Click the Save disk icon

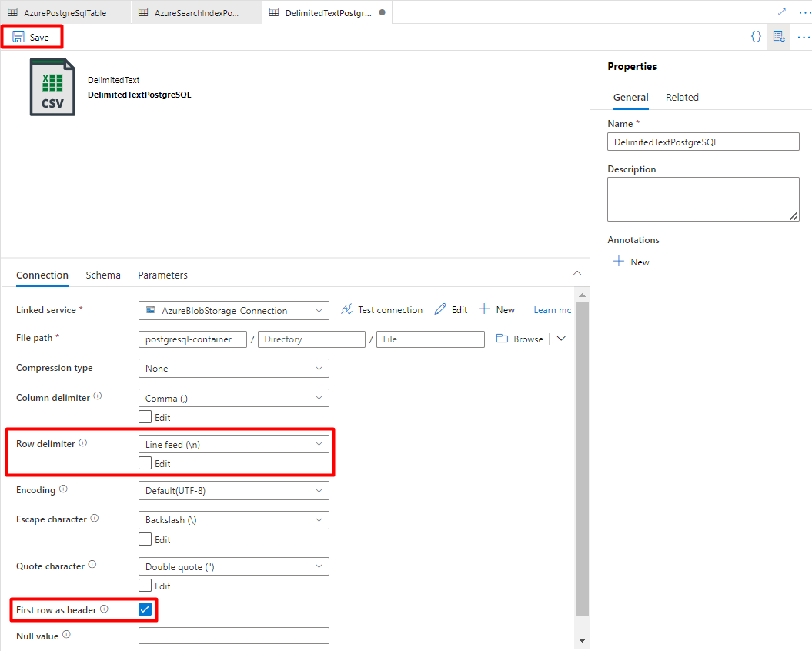click(x=18, y=37)
